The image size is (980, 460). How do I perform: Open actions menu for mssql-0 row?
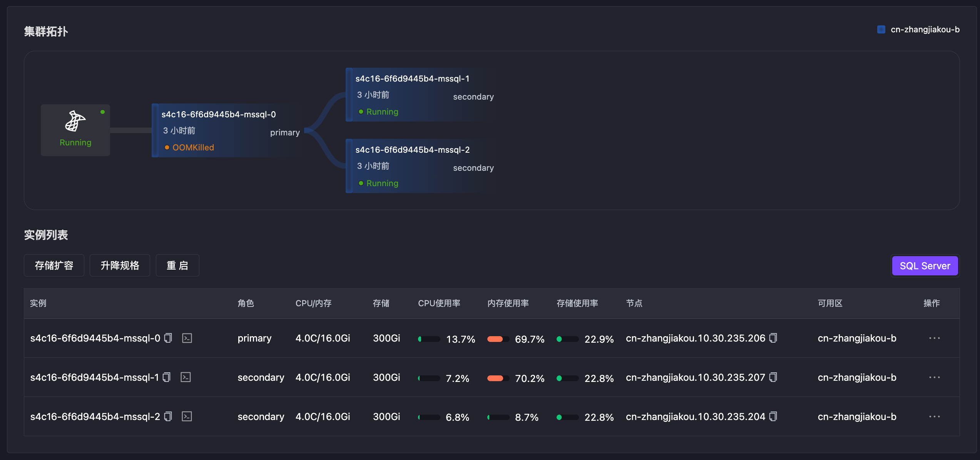point(935,338)
